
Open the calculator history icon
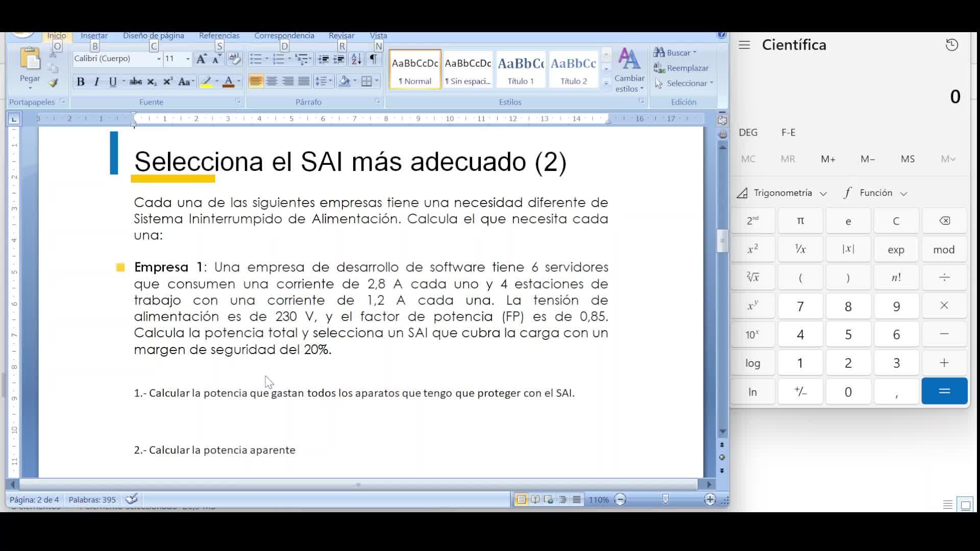click(x=951, y=45)
